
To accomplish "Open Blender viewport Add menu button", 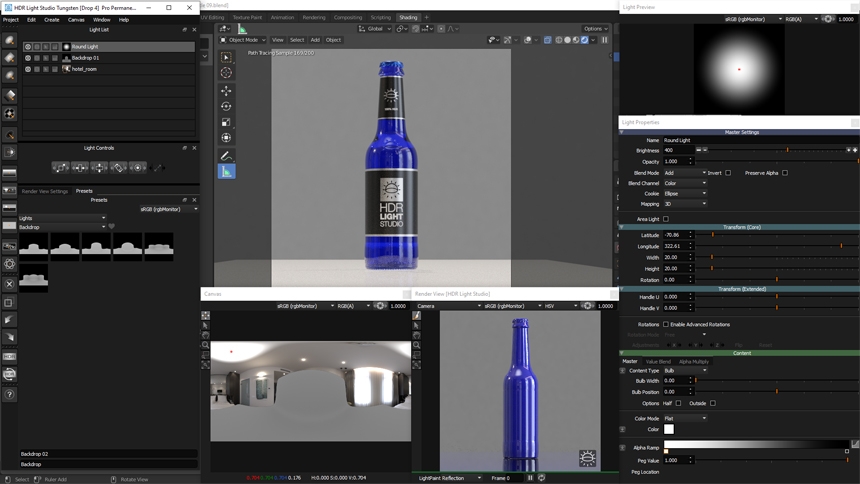I will (315, 40).
